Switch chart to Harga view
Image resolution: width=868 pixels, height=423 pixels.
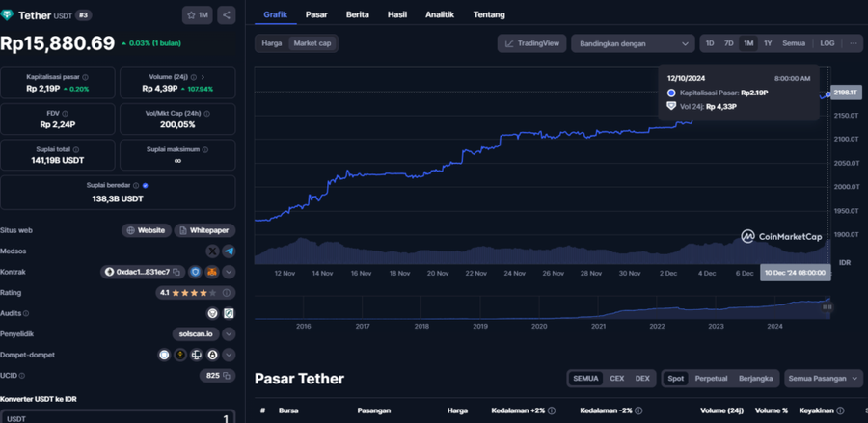pyautogui.click(x=272, y=43)
